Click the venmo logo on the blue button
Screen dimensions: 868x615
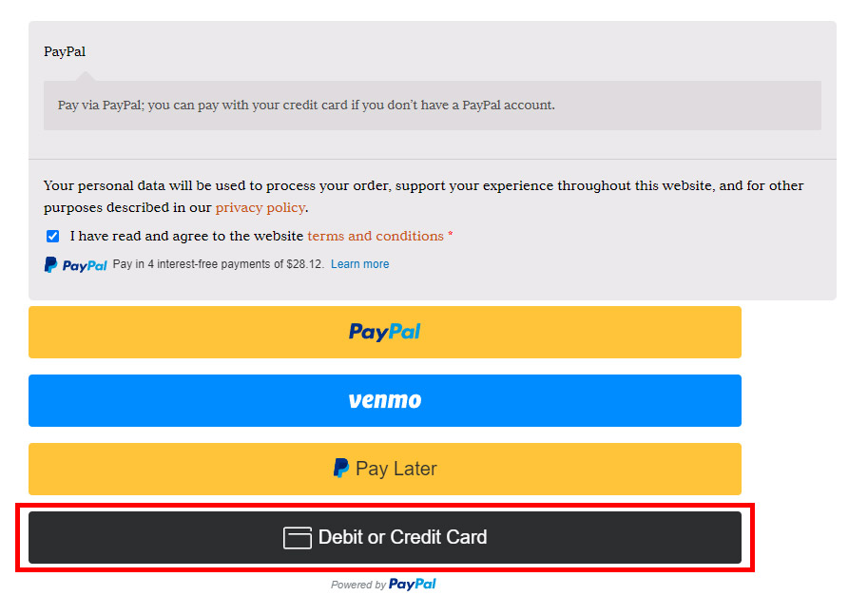coord(385,400)
